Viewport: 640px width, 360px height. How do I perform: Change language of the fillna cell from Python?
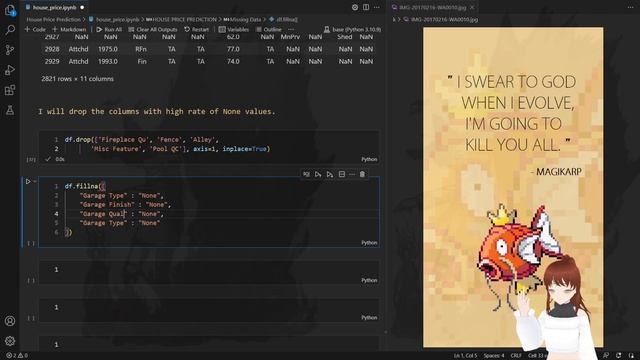click(x=369, y=243)
